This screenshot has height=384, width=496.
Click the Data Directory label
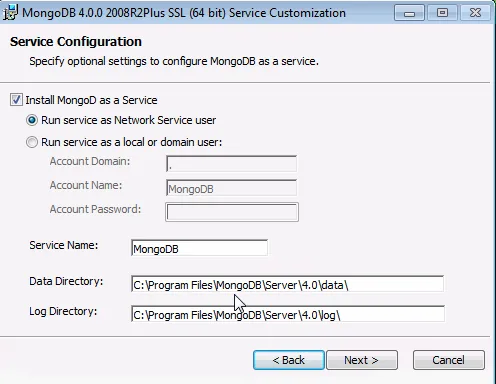[x=66, y=281]
